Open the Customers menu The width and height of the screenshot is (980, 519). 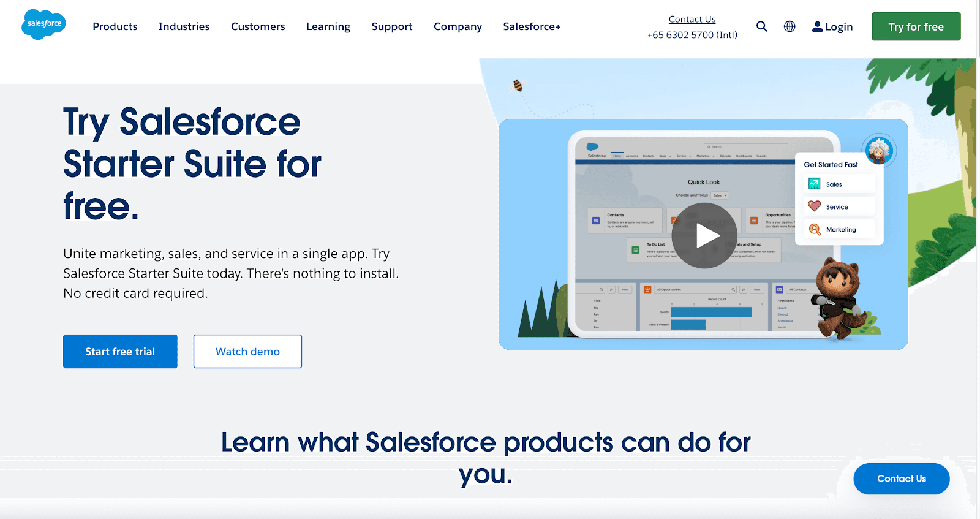[x=258, y=26]
